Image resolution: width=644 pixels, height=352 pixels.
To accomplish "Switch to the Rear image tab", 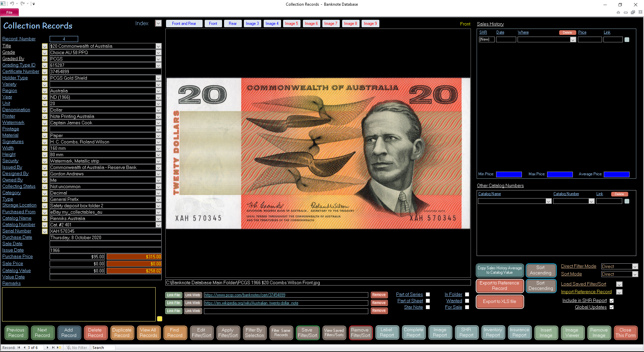I will tap(233, 24).
